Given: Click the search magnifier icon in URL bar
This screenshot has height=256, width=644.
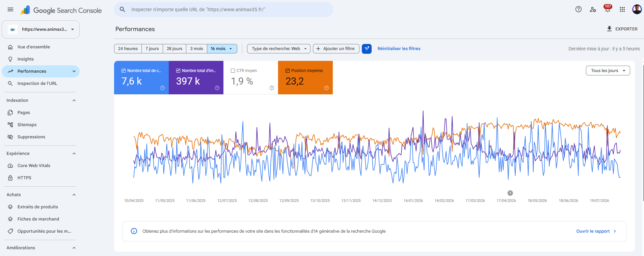Looking at the screenshot, I should pos(123,9).
